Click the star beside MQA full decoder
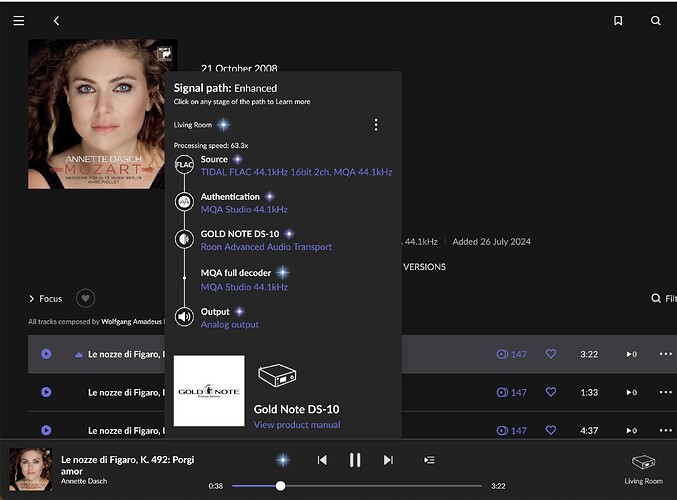 pos(282,272)
